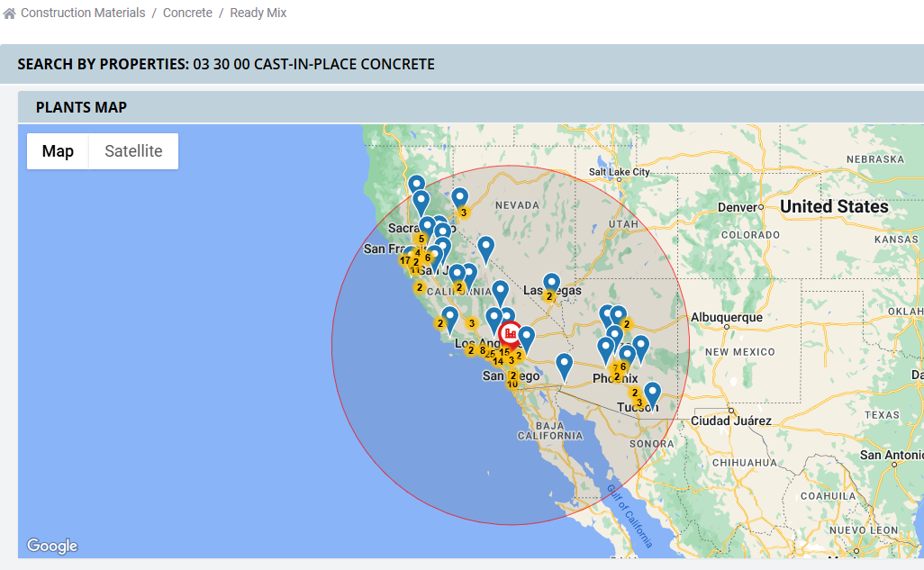Open the cluster of 10 below San Diego

point(512,384)
